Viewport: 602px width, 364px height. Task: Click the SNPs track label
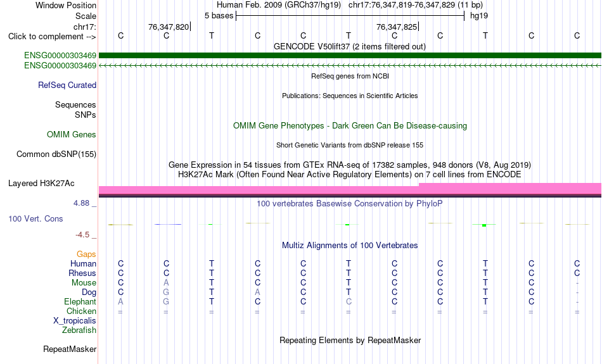click(x=86, y=115)
